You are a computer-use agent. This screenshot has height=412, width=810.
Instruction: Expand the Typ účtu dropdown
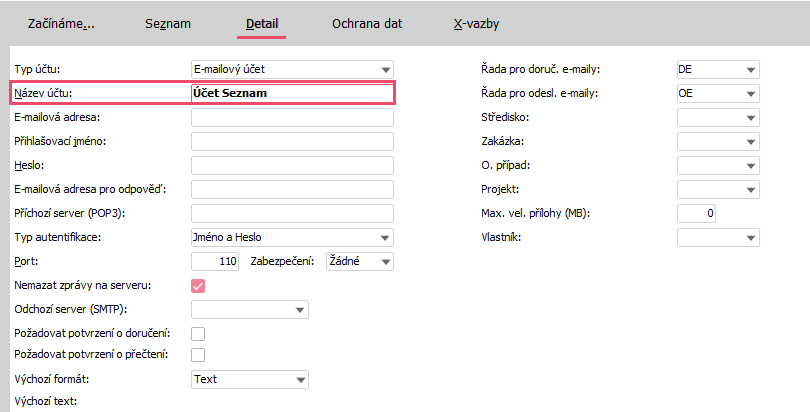coord(292,69)
